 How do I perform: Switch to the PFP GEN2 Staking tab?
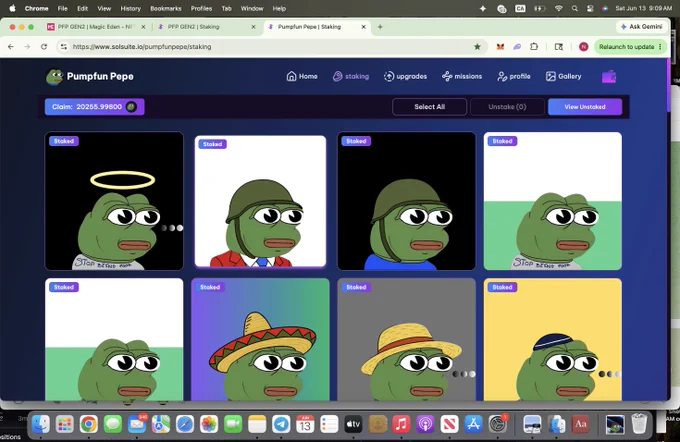point(204,27)
